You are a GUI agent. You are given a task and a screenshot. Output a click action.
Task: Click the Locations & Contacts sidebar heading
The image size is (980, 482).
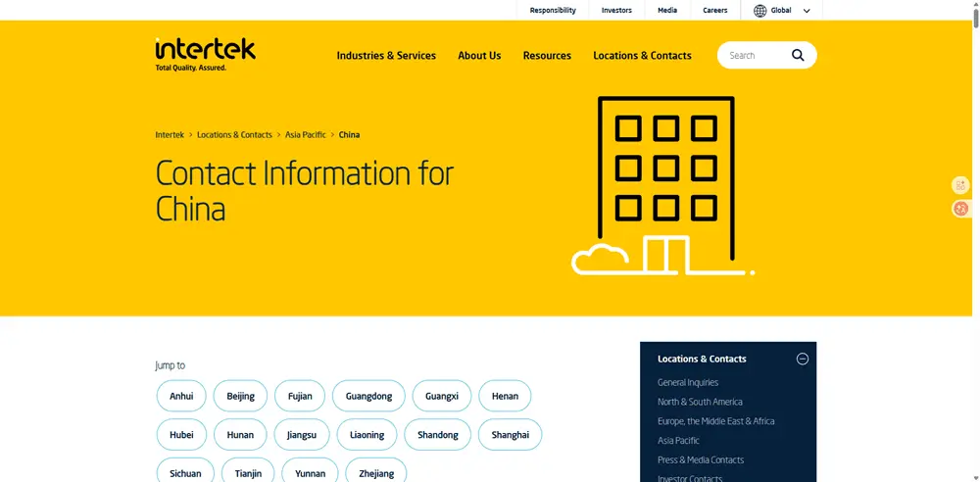click(702, 359)
